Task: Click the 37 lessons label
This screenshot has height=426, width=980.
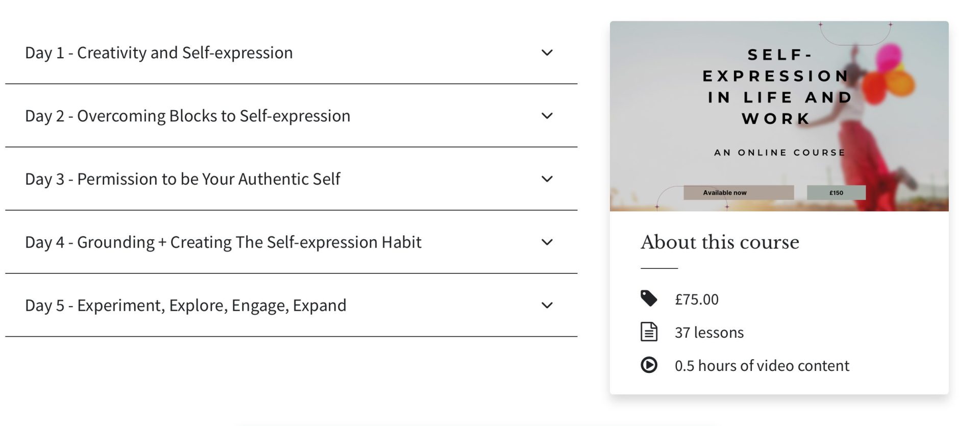Action: [709, 333]
